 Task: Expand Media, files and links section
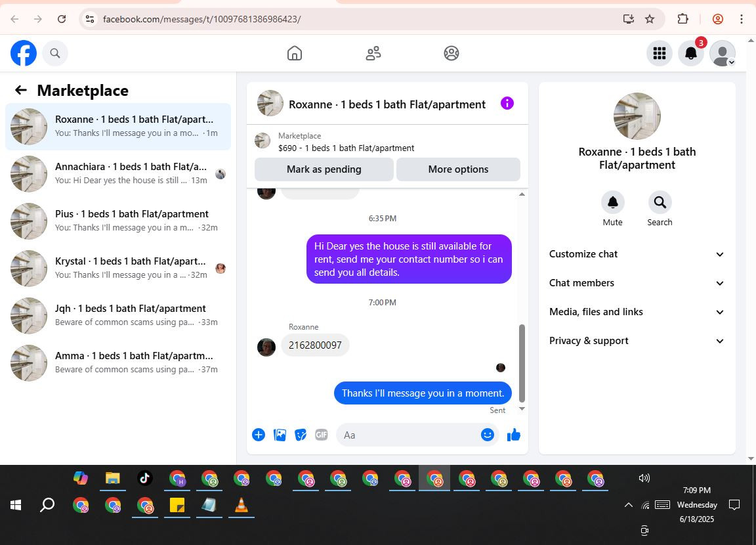[637, 312]
